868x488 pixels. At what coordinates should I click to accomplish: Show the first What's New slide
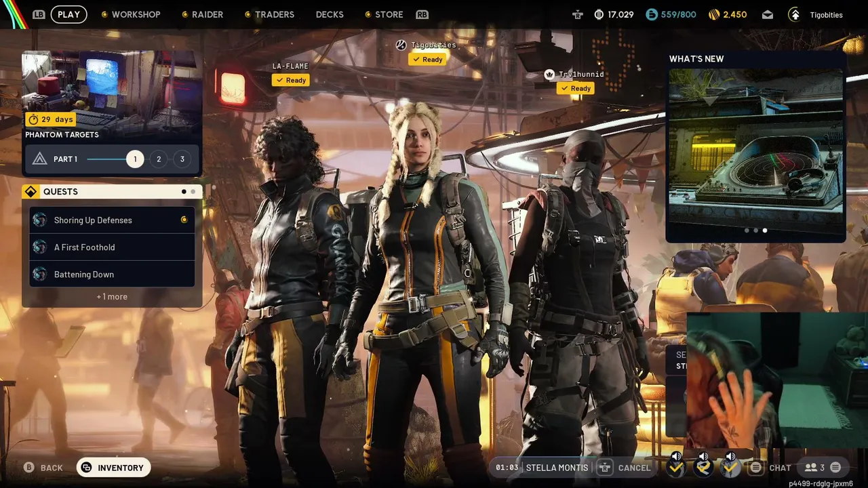click(x=747, y=230)
